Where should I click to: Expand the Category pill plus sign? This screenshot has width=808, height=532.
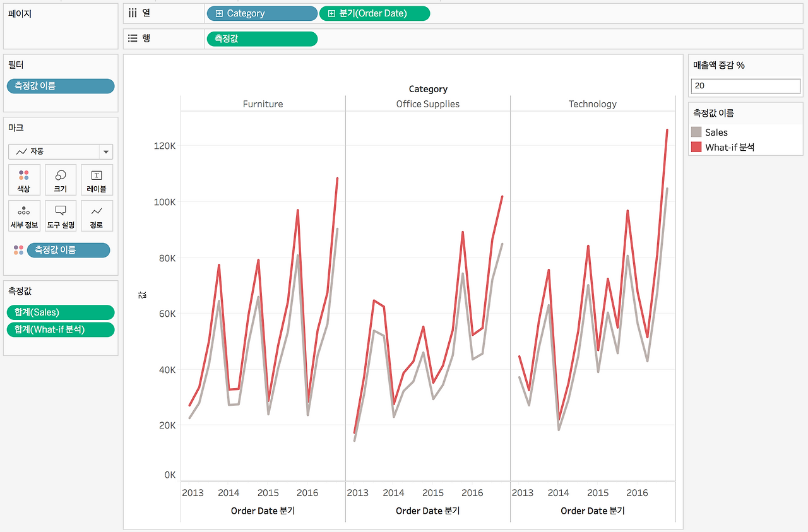[x=219, y=13]
